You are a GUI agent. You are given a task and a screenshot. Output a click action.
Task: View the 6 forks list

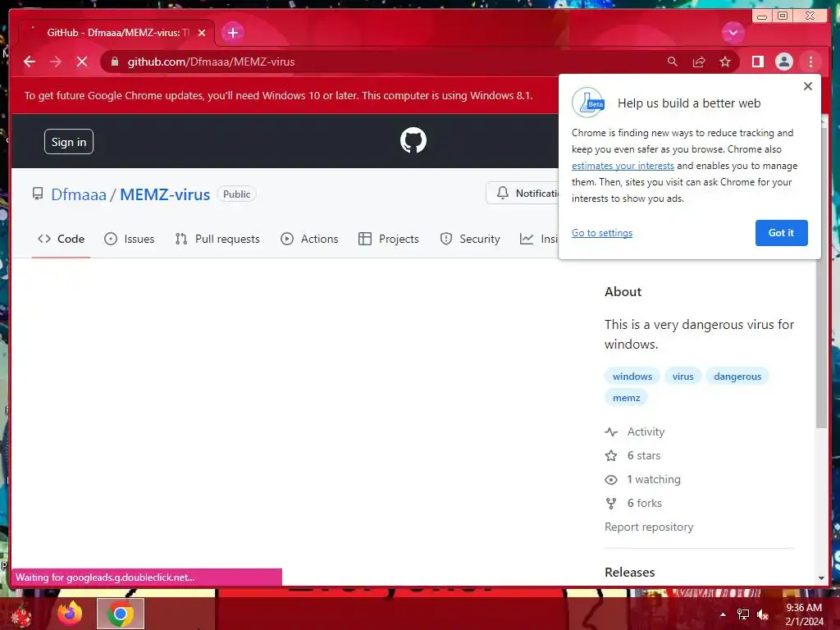pos(633,503)
